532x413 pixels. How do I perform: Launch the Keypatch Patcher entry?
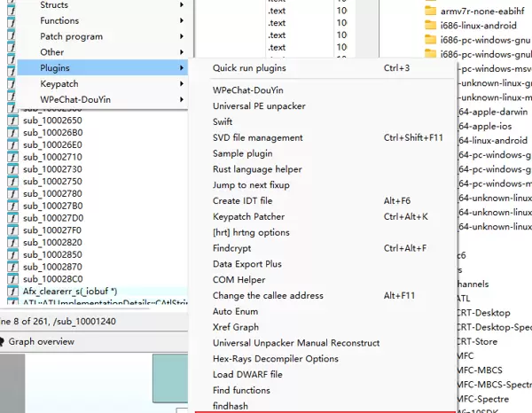[x=248, y=216]
